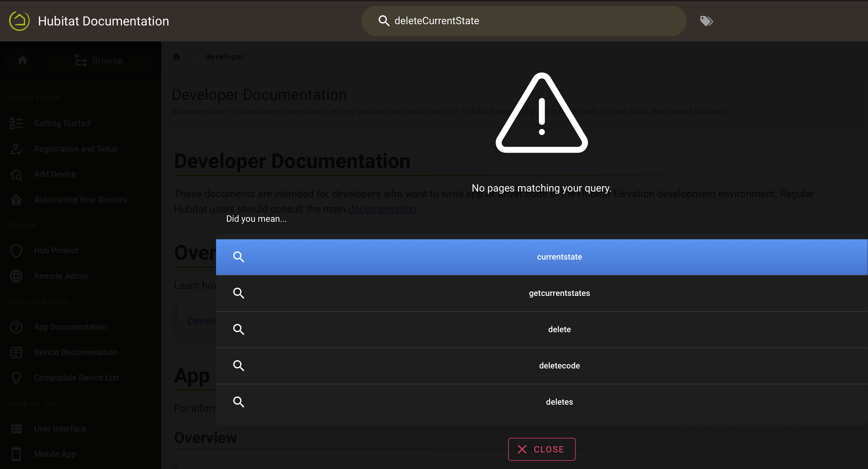This screenshot has height=469, width=868.
Task: Open User Interface sidebar entry
Action: 60,429
